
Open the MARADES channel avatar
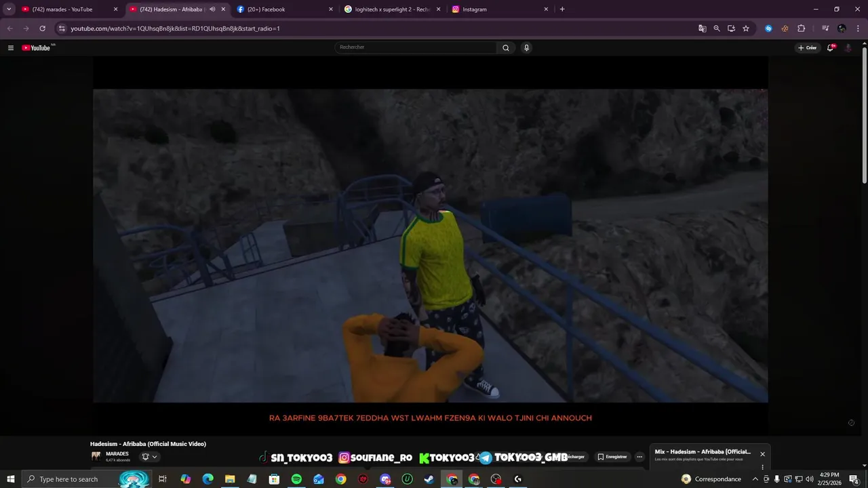point(96,456)
